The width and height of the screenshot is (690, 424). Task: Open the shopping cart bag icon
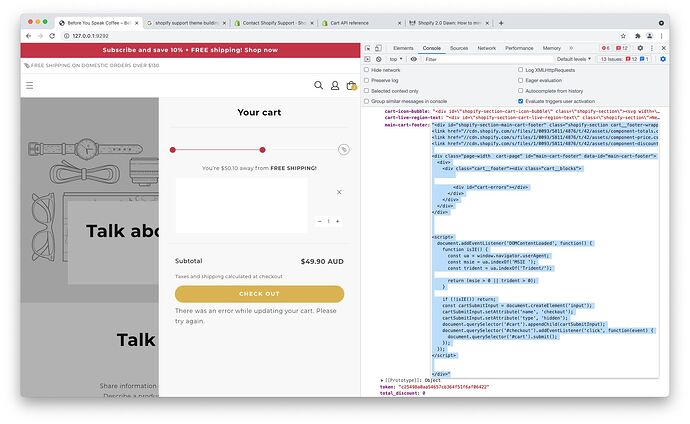click(351, 85)
